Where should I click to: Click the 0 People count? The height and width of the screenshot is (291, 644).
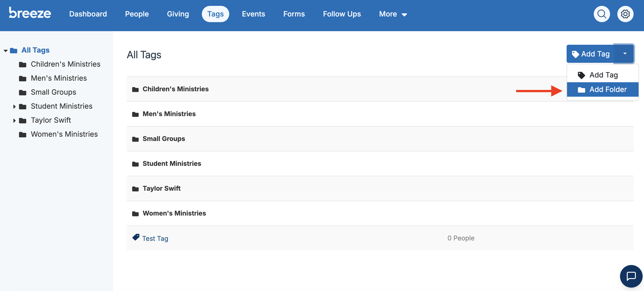tap(461, 238)
